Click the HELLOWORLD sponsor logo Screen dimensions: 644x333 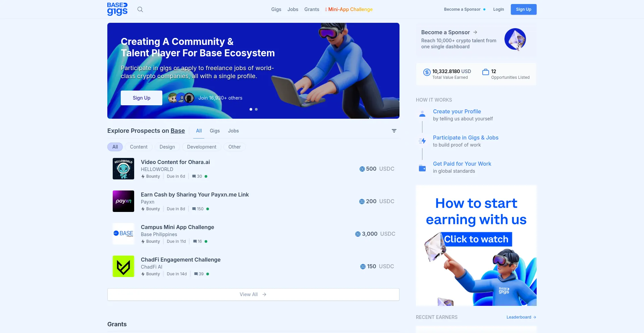(123, 169)
